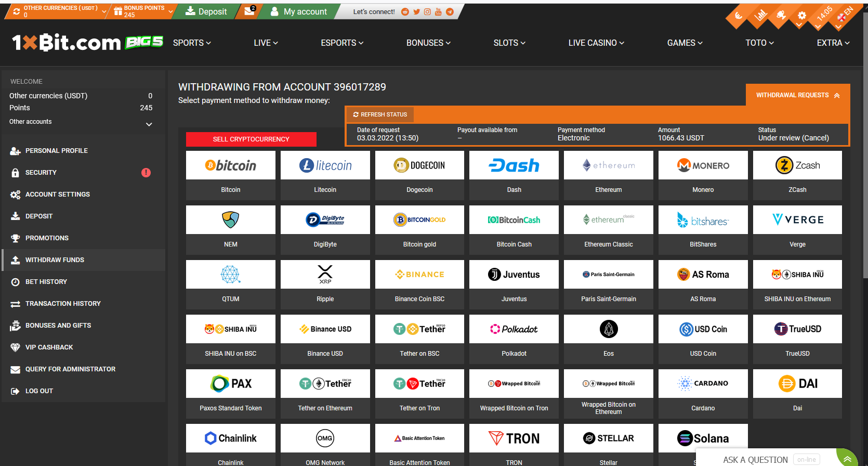Open the Security sidebar item
This screenshot has width=868, height=466.
pos(84,173)
